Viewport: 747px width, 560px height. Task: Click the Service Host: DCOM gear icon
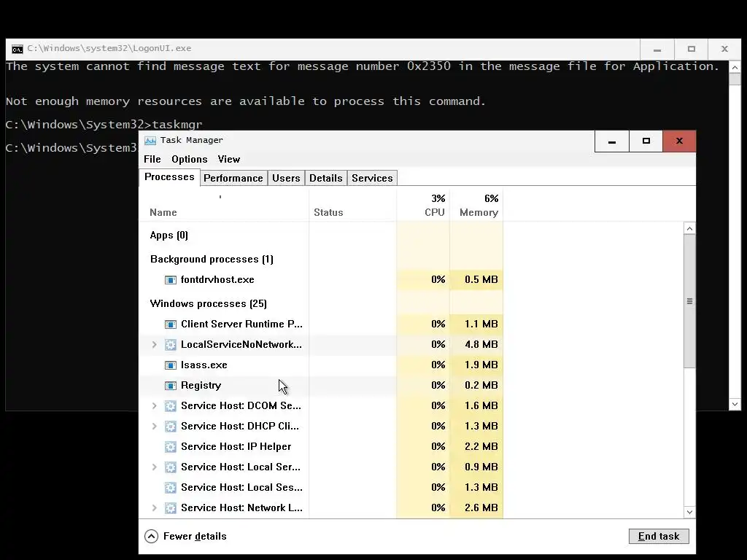pyautogui.click(x=170, y=405)
